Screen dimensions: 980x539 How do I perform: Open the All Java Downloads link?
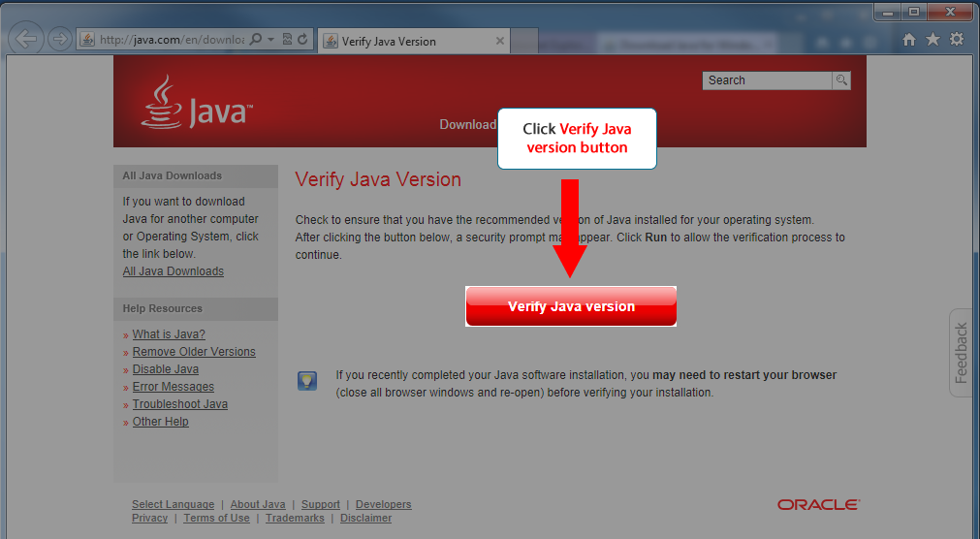174,271
